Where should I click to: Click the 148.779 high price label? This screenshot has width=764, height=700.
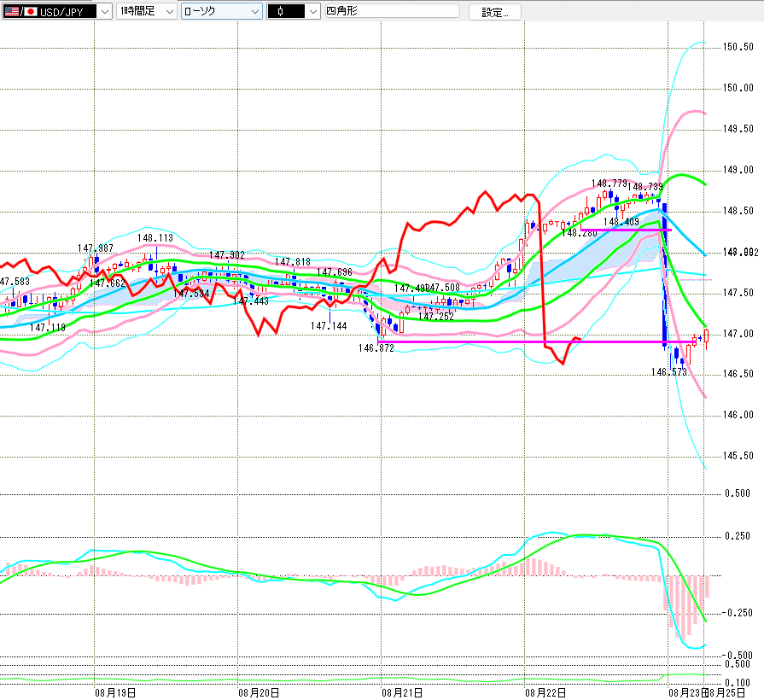point(609,184)
